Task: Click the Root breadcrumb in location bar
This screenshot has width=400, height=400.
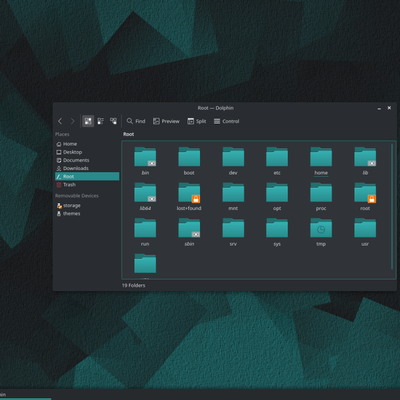Action: click(128, 134)
